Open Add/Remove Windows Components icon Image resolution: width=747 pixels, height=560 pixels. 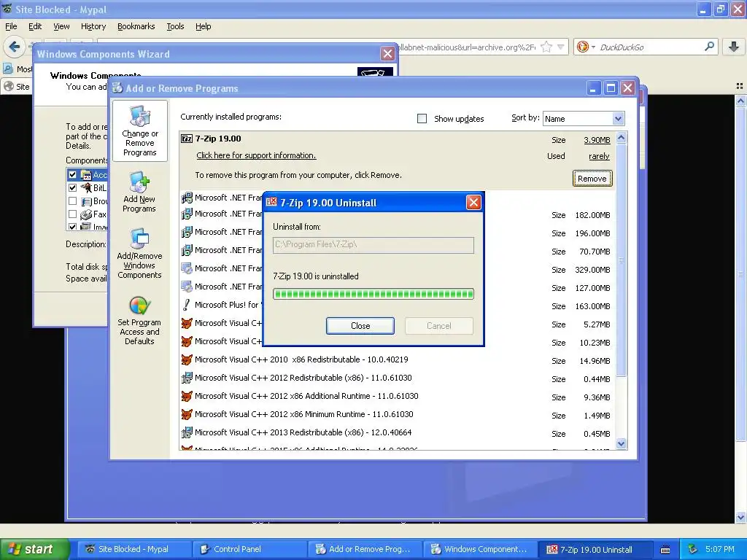click(x=139, y=253)
